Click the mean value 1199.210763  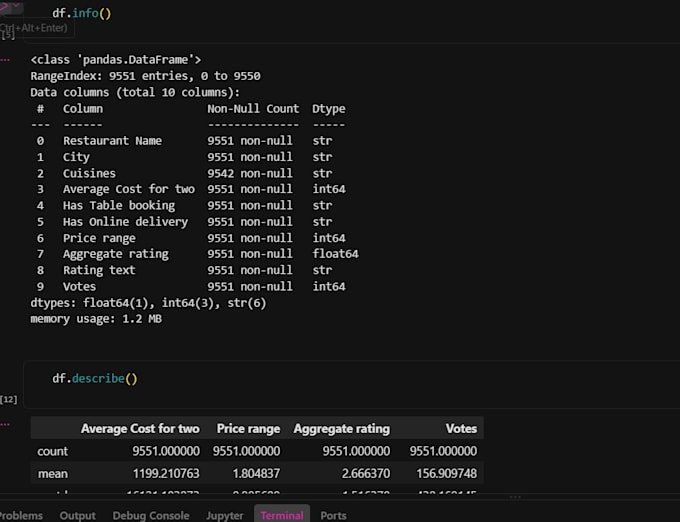[166, 473]
